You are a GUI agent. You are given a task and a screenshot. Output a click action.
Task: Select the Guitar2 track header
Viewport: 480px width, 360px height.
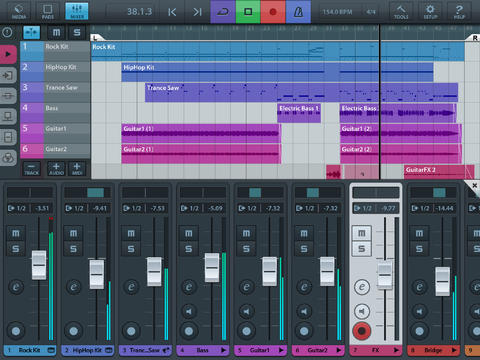point(55,151)
